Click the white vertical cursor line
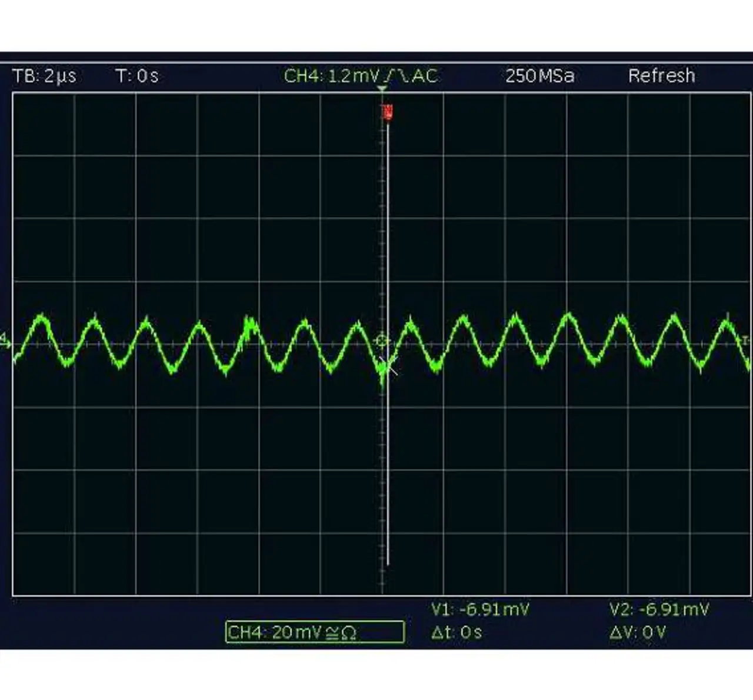This screenshot has height=700, width=753. point(387,471)
